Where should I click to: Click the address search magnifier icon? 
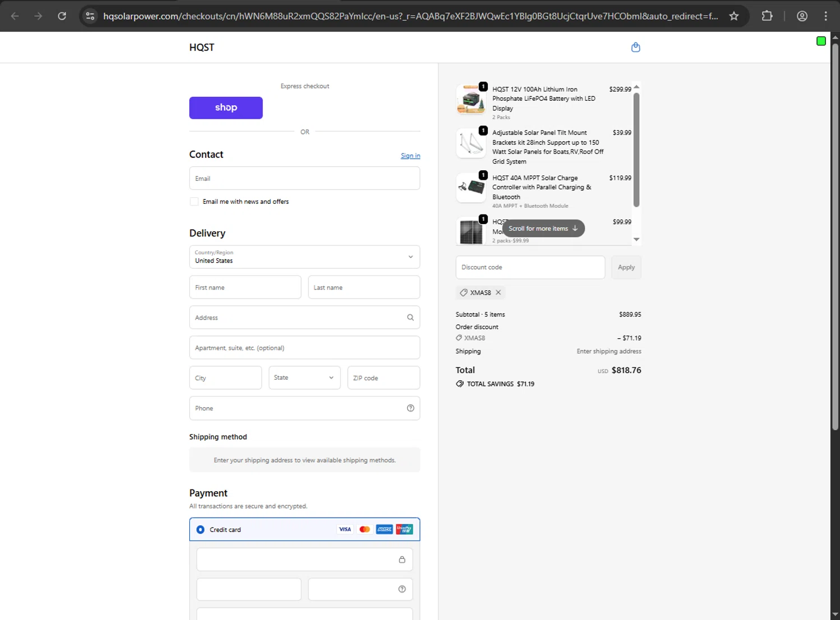[410, 318]
